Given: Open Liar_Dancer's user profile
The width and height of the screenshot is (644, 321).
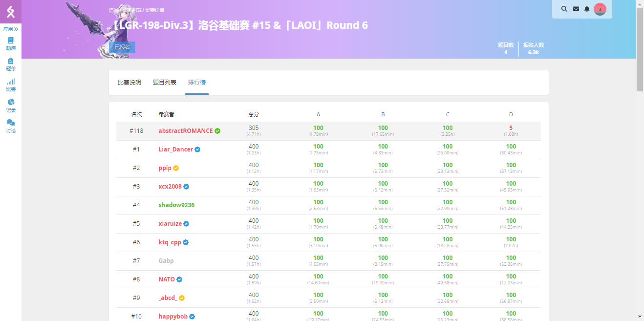Looking at the screenshot, I should (x=176, y=150).
